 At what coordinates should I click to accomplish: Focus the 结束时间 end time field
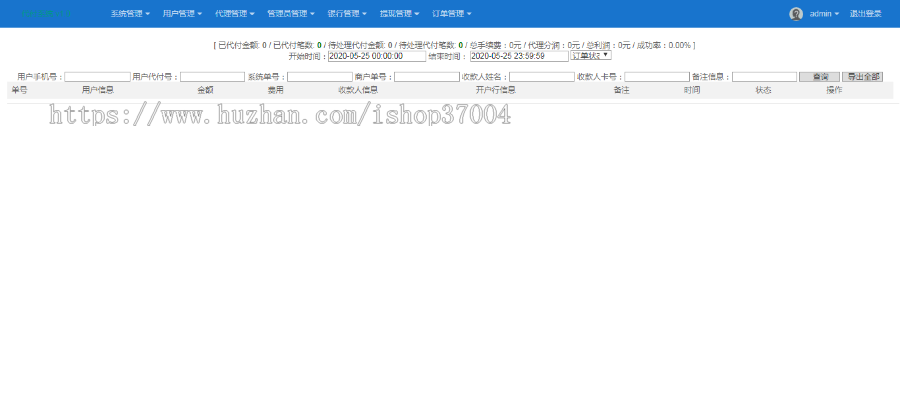click(519, 56)
